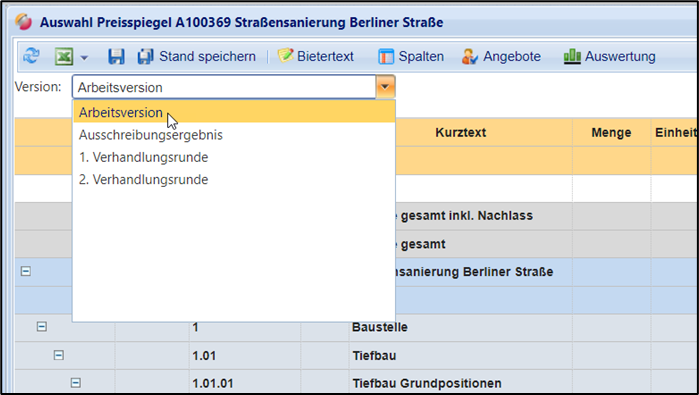Viewport: 699px width, 395px height.
Task: Open Angebote in the toolbar
Action: 501,57
